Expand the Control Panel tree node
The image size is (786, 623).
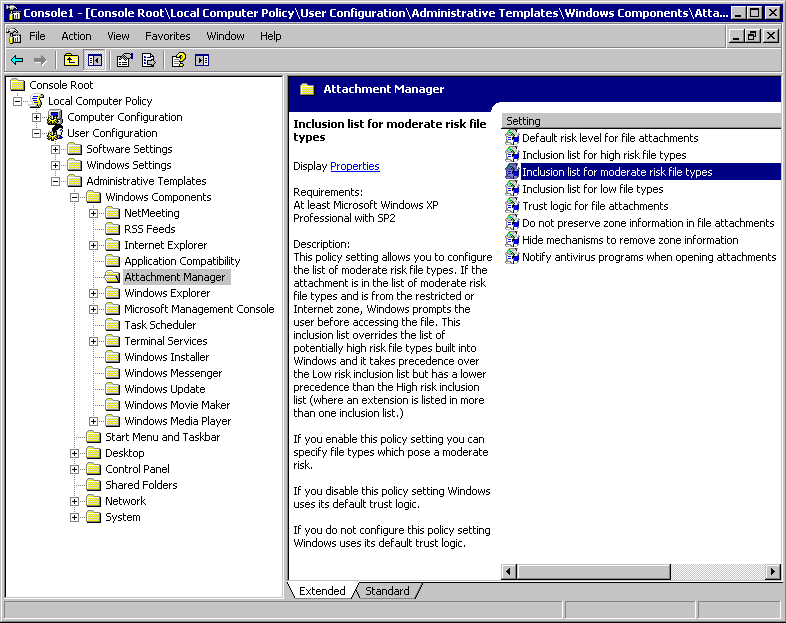pos(75,469)
